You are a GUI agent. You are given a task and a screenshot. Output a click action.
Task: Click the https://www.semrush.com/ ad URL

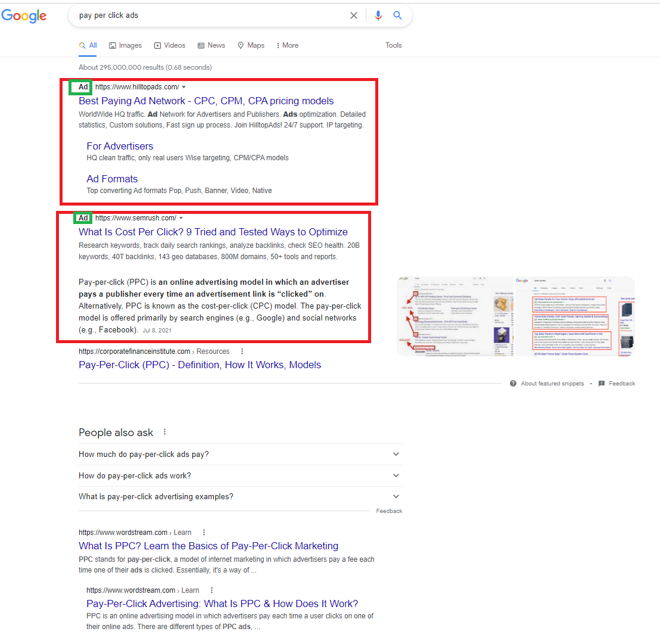pos(136,218)
